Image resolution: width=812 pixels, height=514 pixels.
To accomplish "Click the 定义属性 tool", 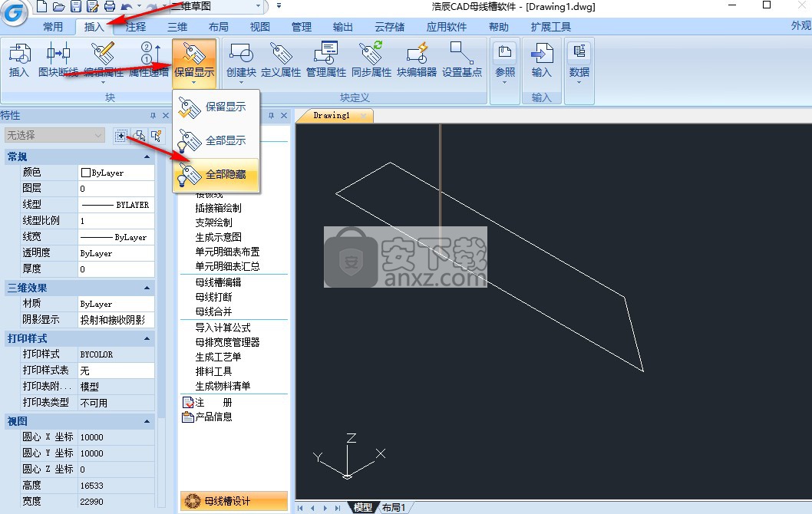I will 281,60.
